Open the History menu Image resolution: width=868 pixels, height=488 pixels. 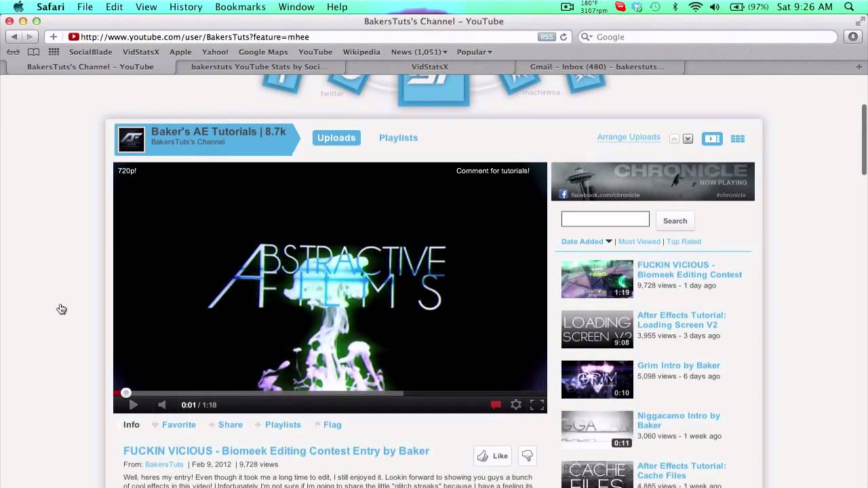click(186, 7)
